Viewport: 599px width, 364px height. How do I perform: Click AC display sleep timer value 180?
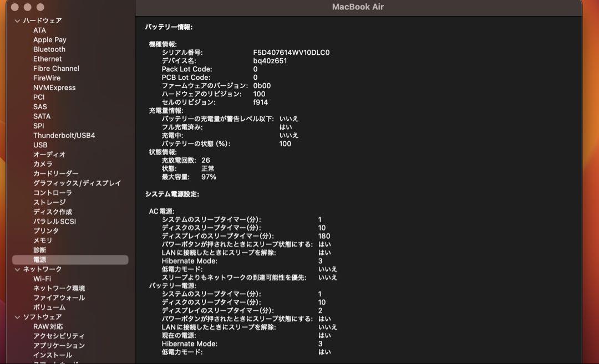click(x=324, y=236)
